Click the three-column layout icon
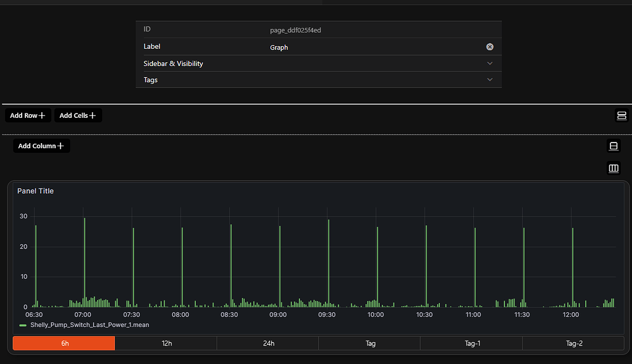 (x=613, y=168)
